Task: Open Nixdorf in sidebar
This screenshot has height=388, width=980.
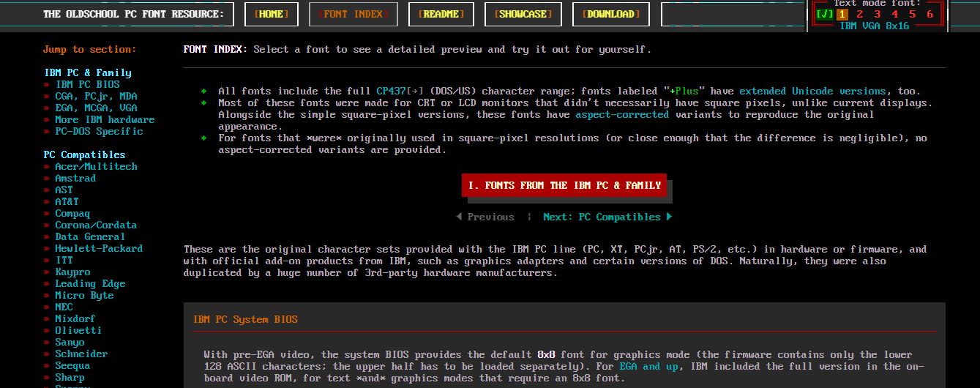Action: point(75,318)
